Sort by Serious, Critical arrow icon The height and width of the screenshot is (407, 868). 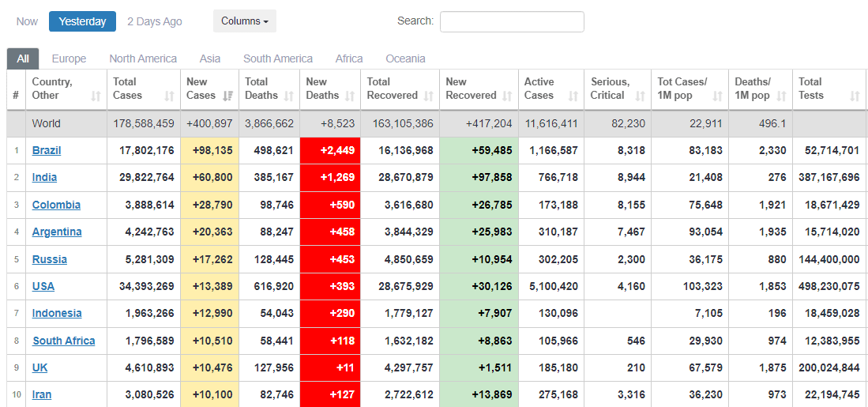641,96
